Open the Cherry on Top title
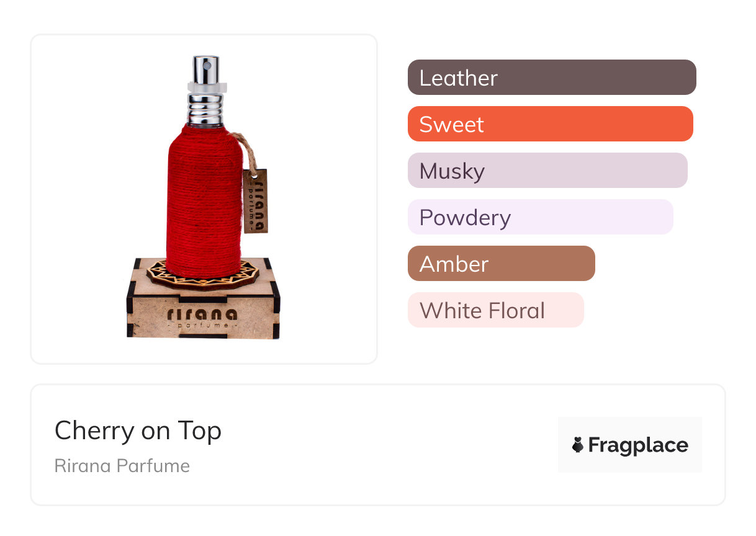 click(138, 431)
